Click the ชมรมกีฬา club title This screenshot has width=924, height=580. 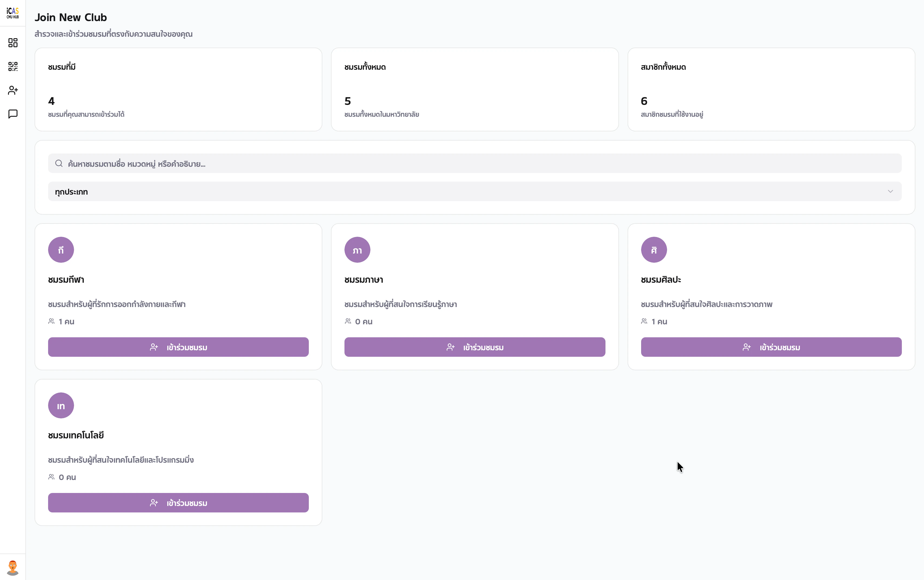[66, 280]
